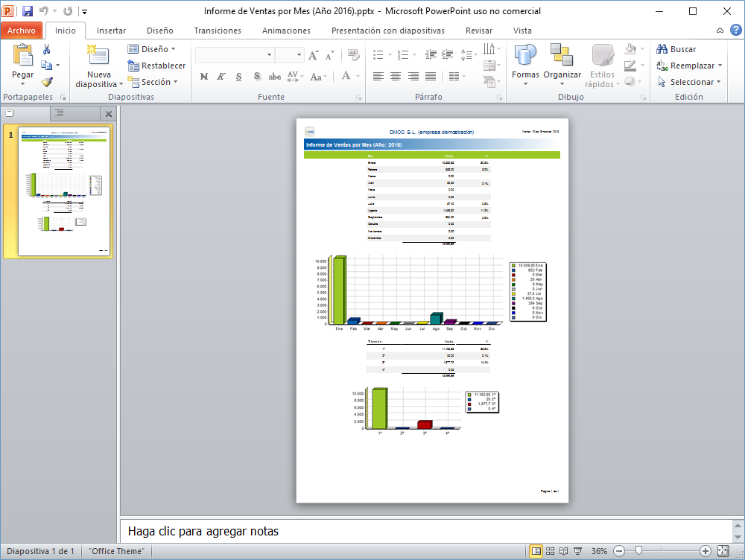
Task: Open the Sección dropdown
Action: tap(152, 82)
